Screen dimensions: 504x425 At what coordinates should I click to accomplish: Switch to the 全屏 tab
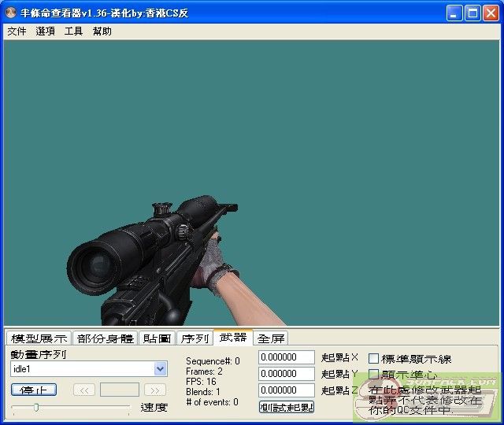271,338
